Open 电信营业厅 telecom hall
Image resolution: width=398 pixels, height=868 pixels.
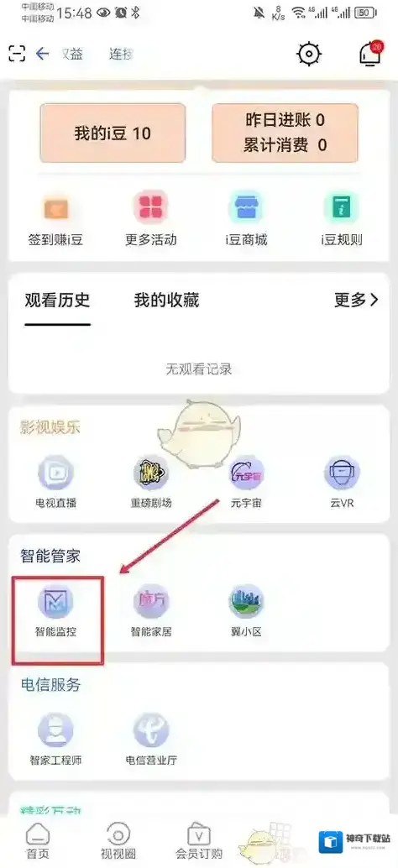(x=151, y=730)
